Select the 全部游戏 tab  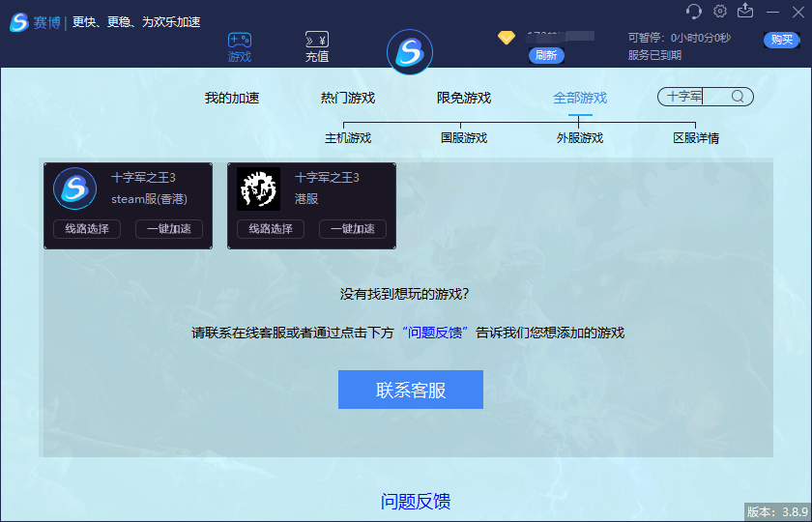580,98
